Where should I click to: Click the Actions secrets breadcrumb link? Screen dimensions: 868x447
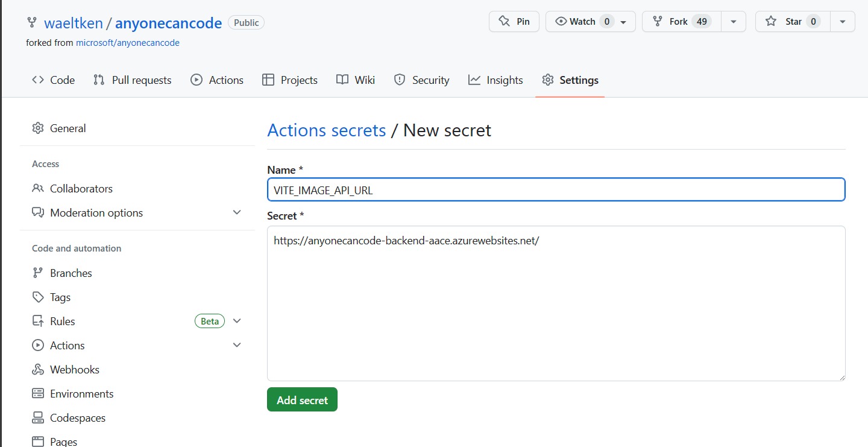coord(326,130)
